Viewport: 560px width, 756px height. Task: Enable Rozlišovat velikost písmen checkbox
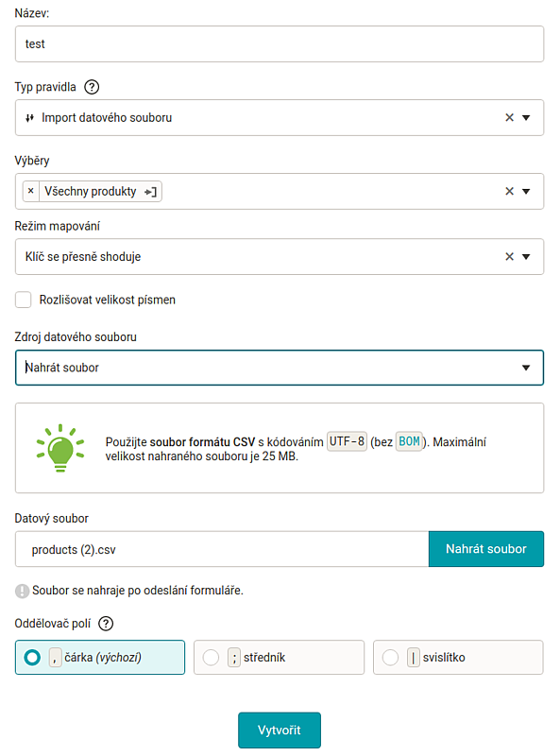(23, 300)
